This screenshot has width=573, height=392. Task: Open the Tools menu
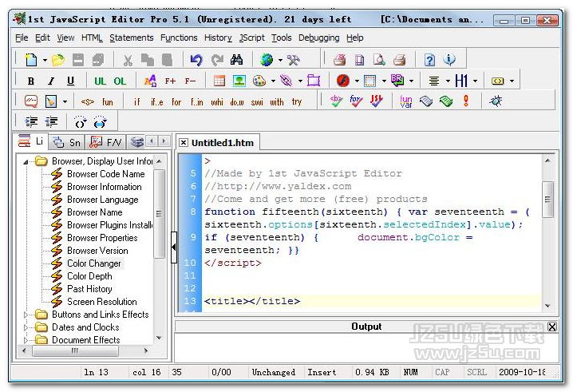[282, 38]
